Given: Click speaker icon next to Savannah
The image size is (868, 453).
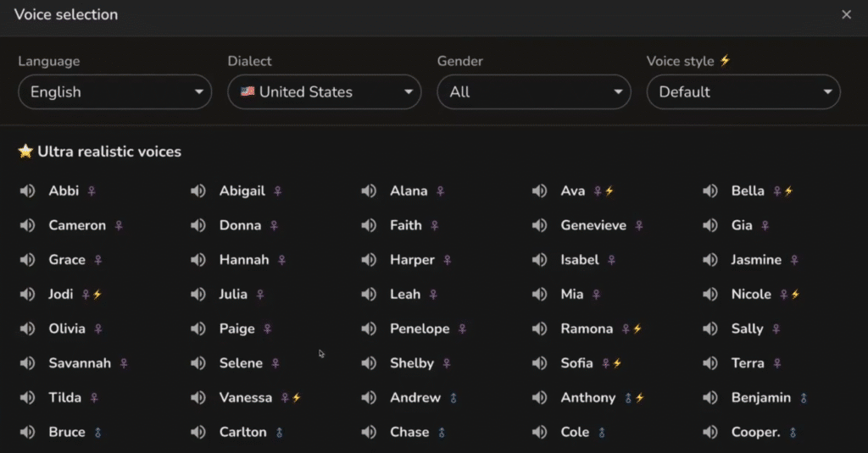Looking at the screenshot, I should 27,363.
